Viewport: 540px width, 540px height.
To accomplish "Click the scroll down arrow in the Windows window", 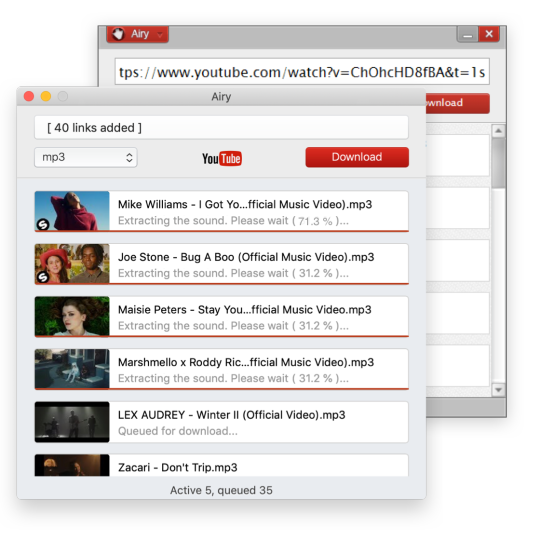I will pos(499,390).
